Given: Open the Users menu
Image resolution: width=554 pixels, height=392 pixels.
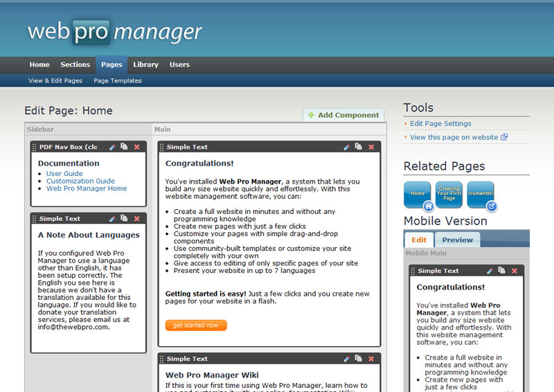Looking at the screenshot, I should tap(179, 64).
